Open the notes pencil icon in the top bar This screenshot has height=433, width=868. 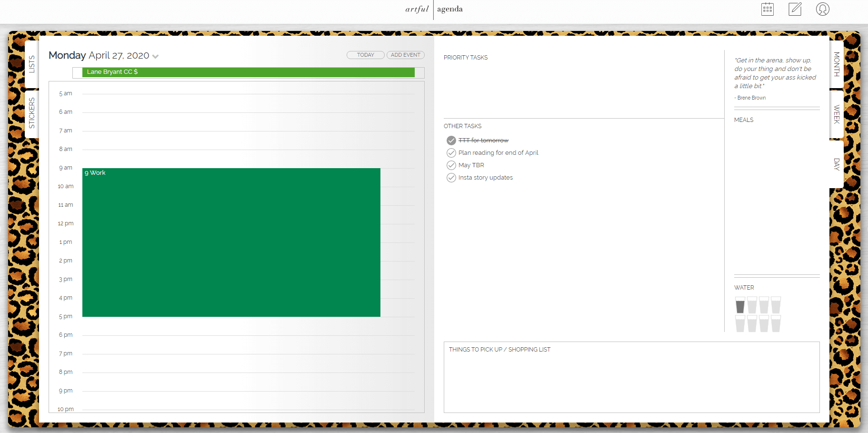point(795,9)
